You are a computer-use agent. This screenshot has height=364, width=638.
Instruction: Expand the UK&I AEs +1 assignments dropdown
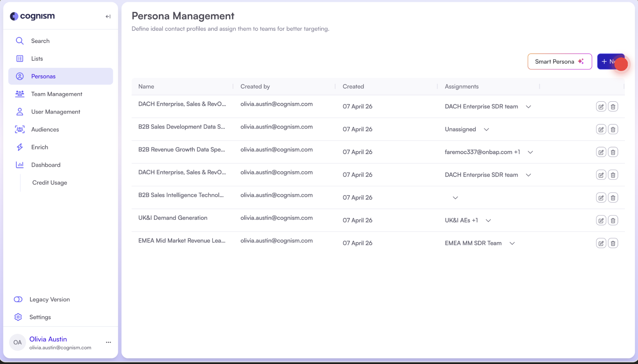coord(488,220)
